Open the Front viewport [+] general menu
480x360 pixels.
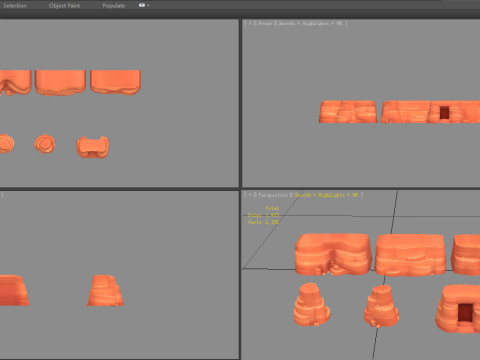point(250,23)
